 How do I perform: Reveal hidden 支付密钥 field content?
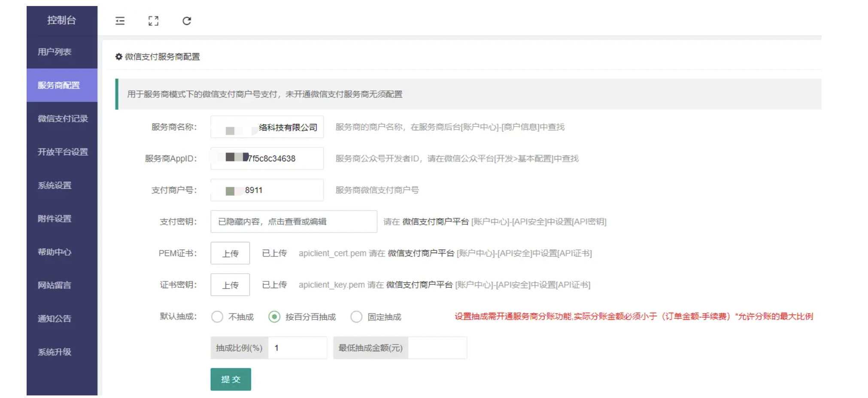coord(294,222)
